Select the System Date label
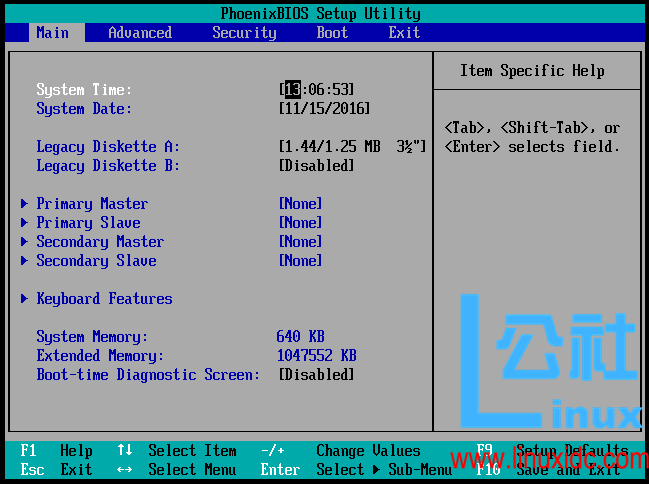The height and width of the screenshot is (484, 649). click(x=84, y=109)
